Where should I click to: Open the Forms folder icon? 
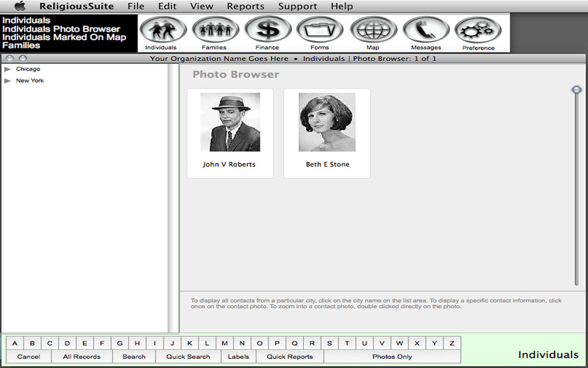(320, 29)
